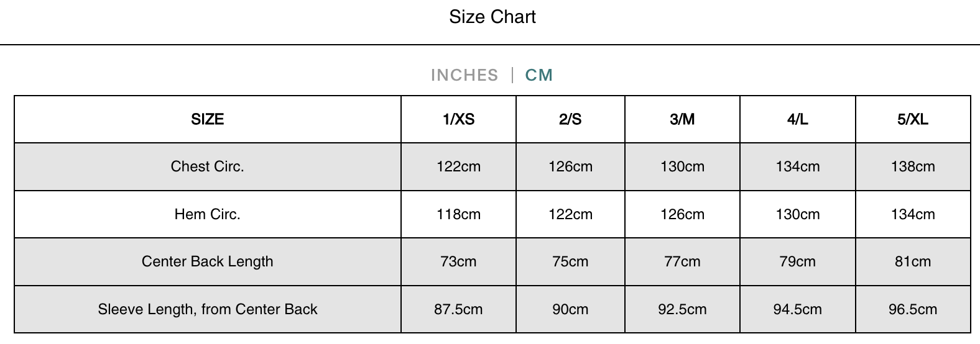Click the Size Chart heading
The height and width of the screenshot is (344, 980).
[492, 17]
